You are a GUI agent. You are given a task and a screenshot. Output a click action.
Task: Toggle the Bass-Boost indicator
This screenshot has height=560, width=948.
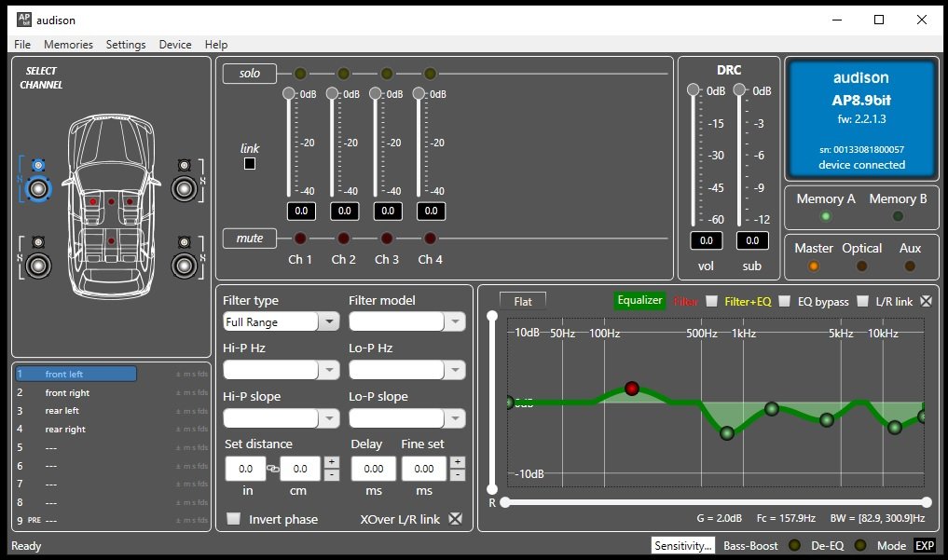click(x=794, y=545)
